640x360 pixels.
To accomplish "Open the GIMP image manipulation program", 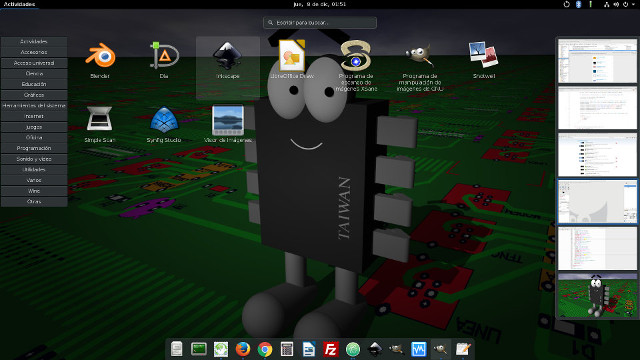I will click(420, 66).
